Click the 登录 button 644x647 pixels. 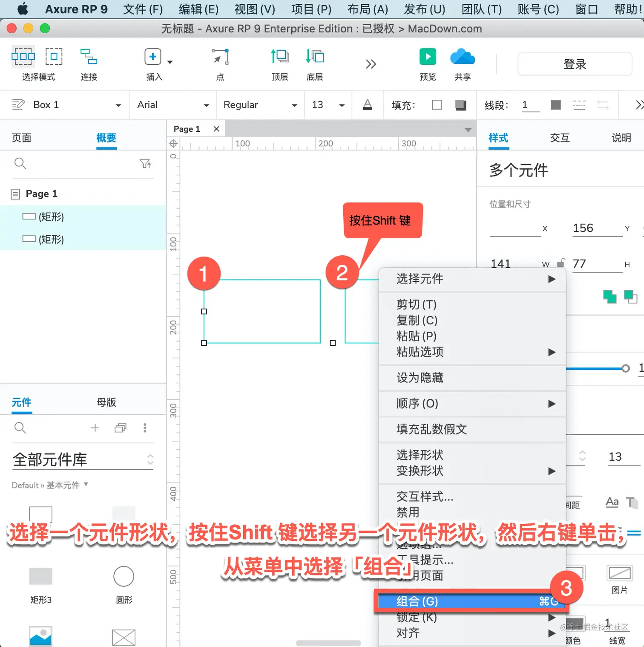(575, 64)
